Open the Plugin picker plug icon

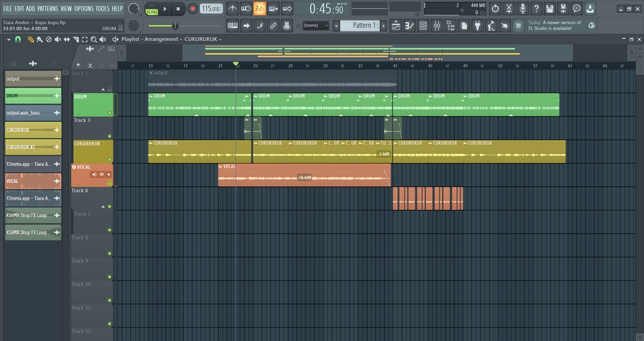[x=477, y=25]
